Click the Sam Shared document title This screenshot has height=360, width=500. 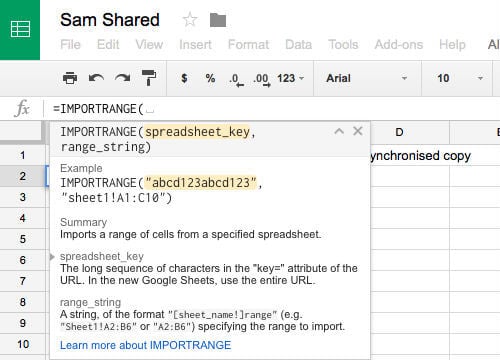click(x=110, y=20)
